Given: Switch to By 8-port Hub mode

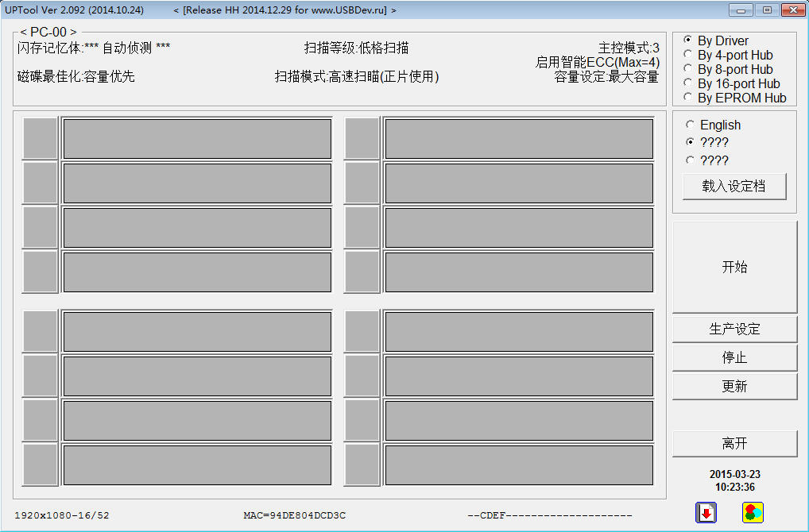Looking at the screenshot, I should tap(688, 69).
